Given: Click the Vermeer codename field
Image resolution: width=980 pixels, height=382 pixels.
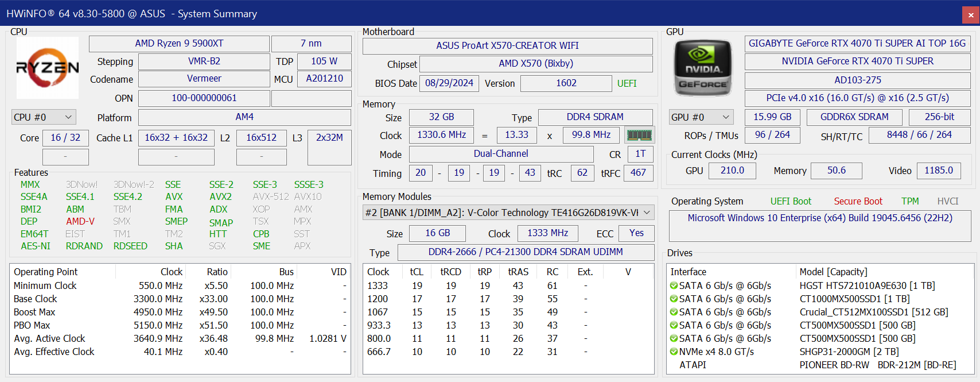Looking at the screenshot, I should click(204, 79).
